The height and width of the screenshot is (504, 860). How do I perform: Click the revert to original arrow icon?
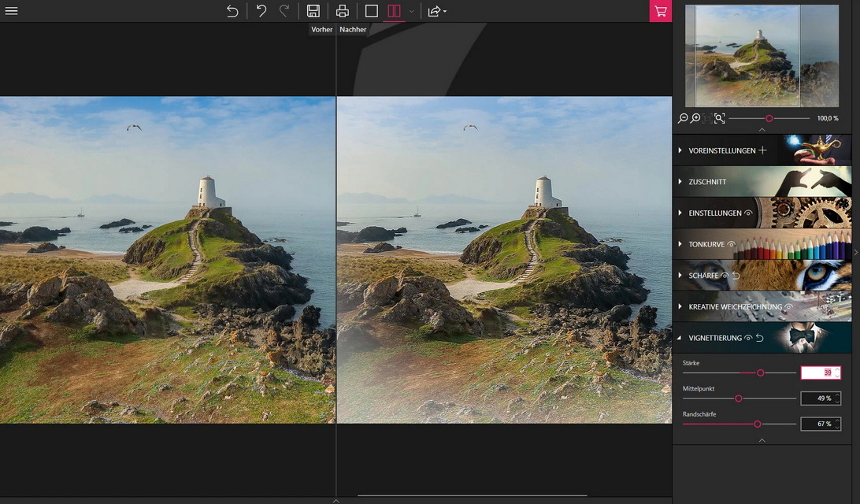click(x=232, y=11)
